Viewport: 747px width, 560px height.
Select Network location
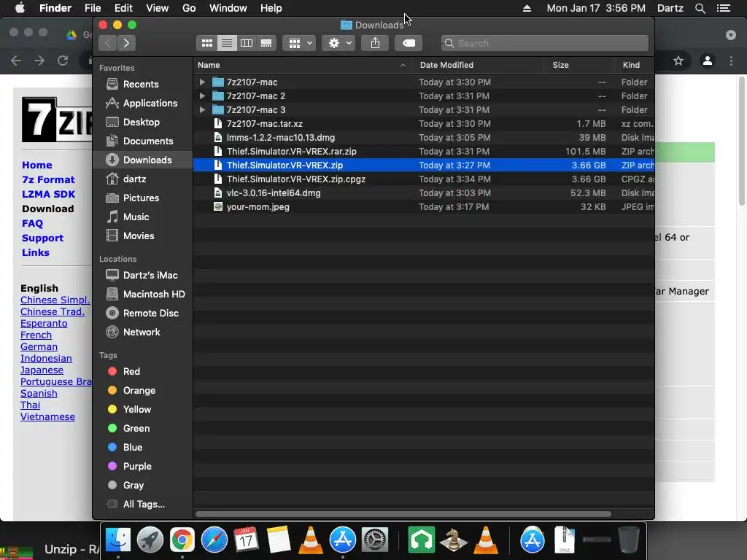click(x=142, y=332)
